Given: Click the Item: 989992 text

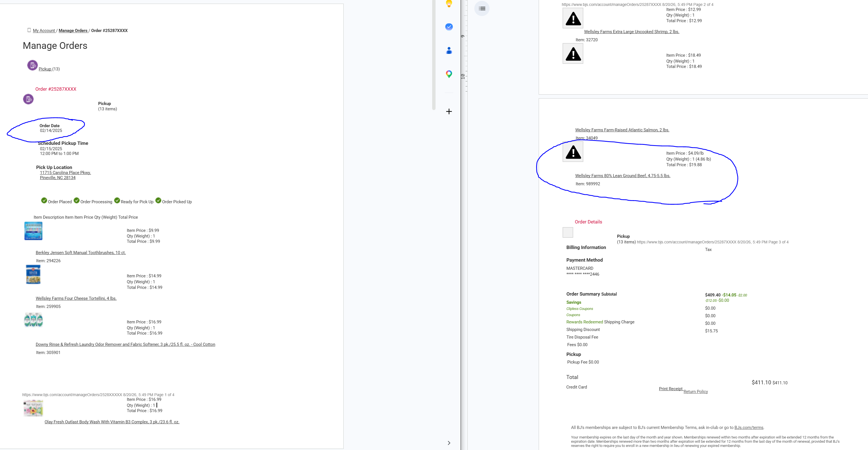Looking at the screenshot, I should tap(588, 184).
